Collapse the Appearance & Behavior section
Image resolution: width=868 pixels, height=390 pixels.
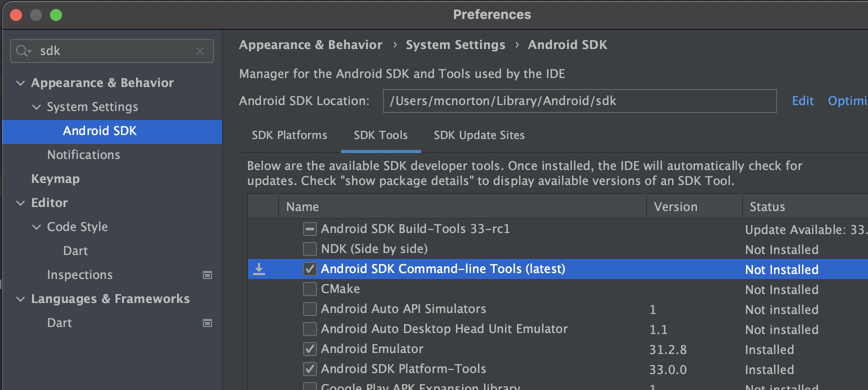tap(20, 83)
